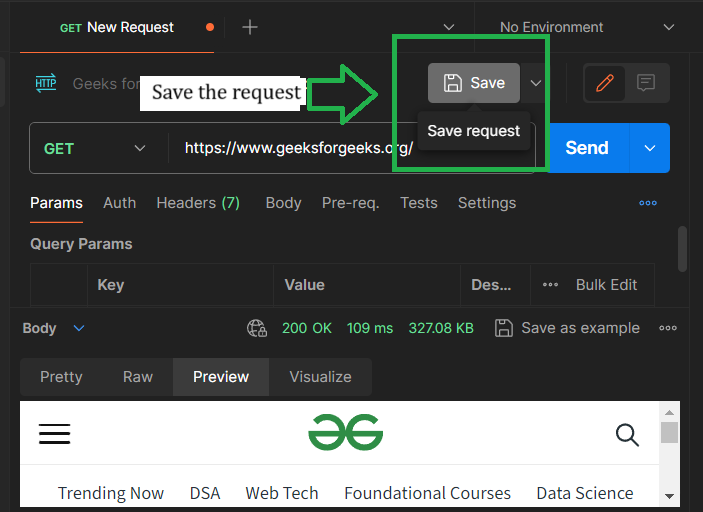Click the pencil edit mode icon

coord(604,83)
